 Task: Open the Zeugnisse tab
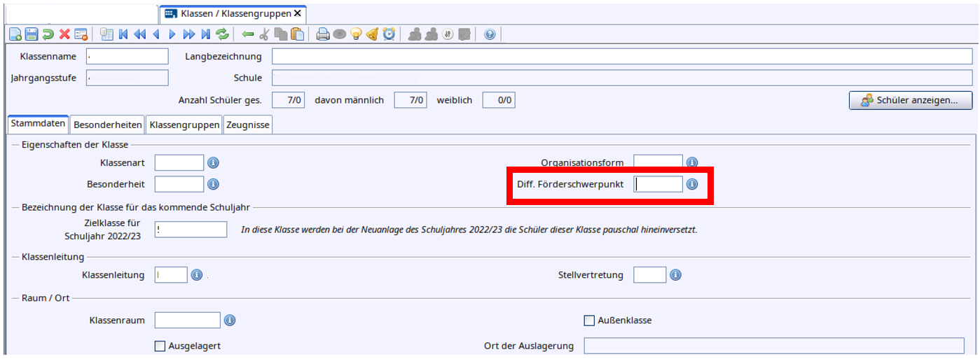pos(247,125)
